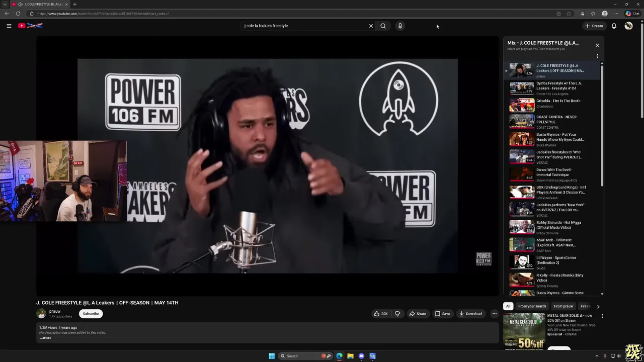
Task: Open Mix playlist three-dot options
Action: [x=597, y=56]
